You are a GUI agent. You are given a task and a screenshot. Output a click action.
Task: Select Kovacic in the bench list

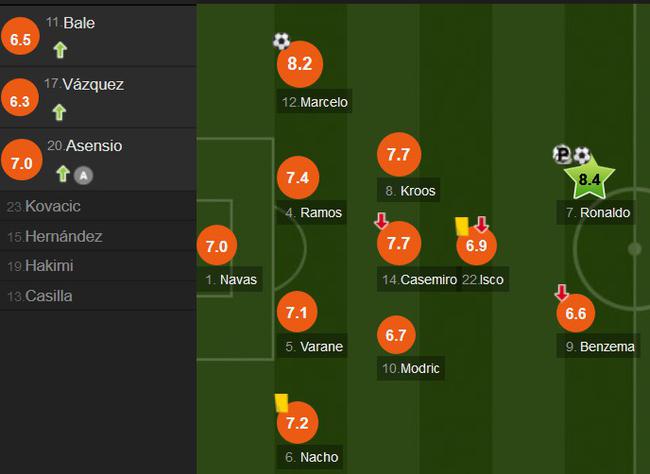tap(98, 206)
